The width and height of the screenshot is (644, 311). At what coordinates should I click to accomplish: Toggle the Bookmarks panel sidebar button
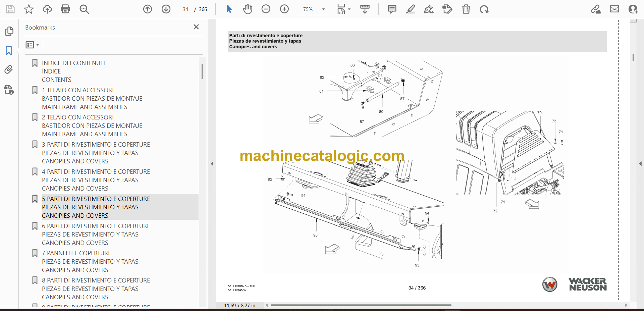click(9, 51)
